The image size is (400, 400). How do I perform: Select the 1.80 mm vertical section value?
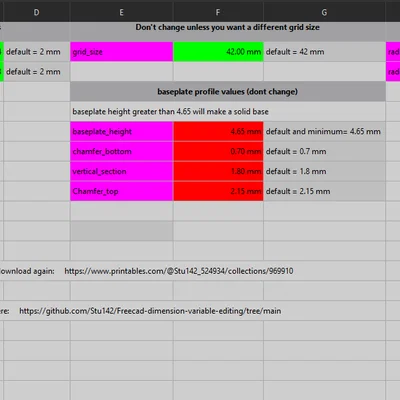pos(218,171)
